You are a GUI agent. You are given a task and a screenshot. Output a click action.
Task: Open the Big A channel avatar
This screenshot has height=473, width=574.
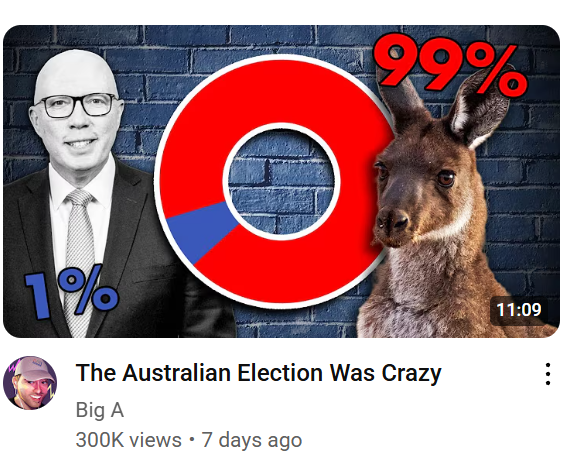pos(30,383)
